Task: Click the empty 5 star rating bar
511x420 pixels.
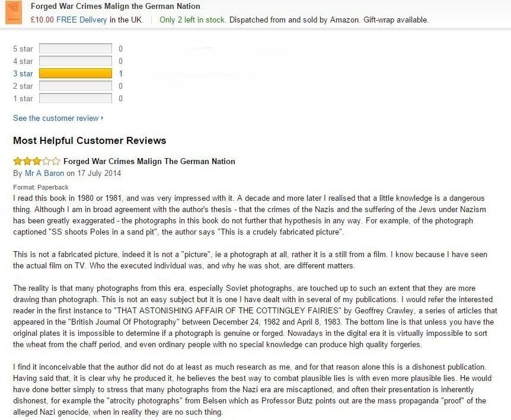Action: (x=75, y=49)
